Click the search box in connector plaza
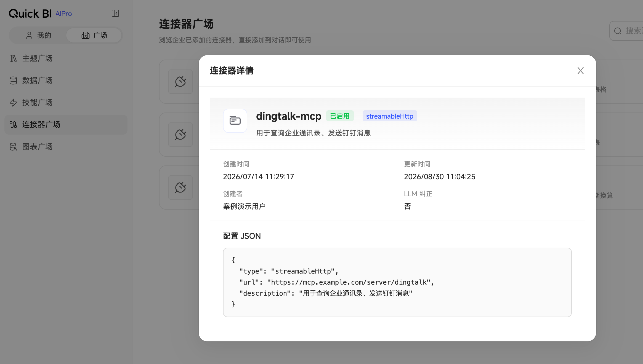This screenshot has width=643, height=364. click(626, 31)
